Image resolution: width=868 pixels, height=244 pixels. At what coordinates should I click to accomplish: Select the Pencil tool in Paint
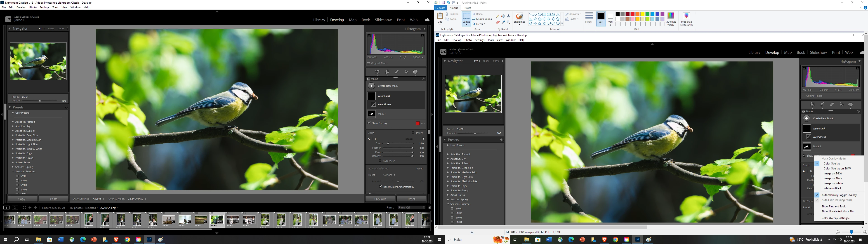[498, 16]
